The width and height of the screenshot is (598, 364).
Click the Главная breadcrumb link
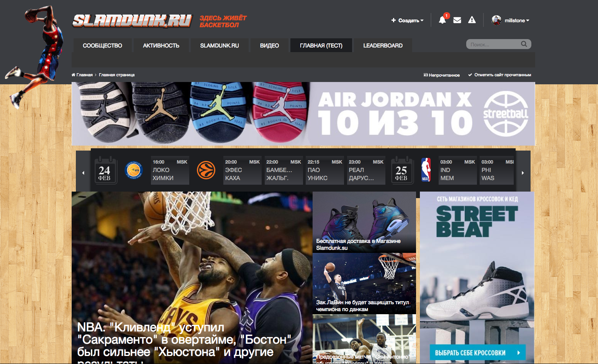pos(84,75)
